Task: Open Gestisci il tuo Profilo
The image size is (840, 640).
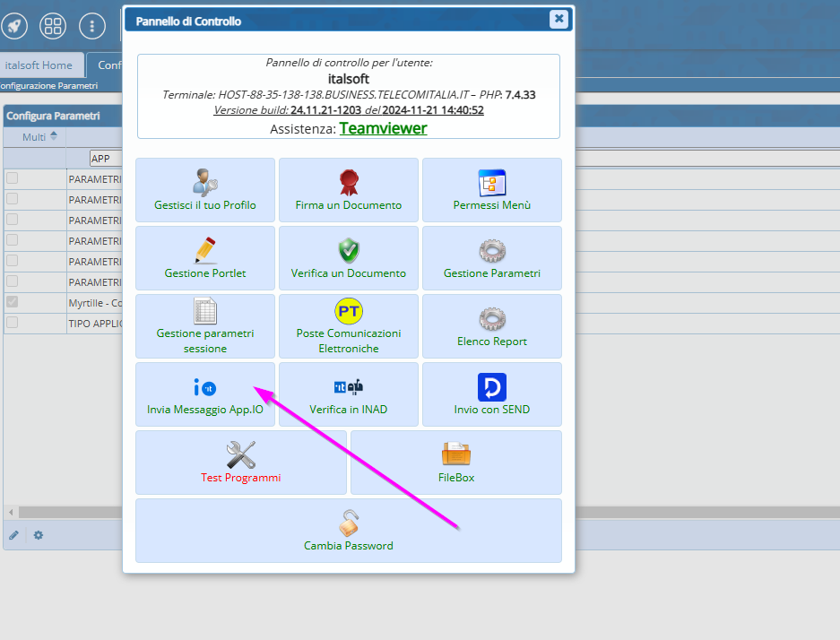Action: [204, 190]
